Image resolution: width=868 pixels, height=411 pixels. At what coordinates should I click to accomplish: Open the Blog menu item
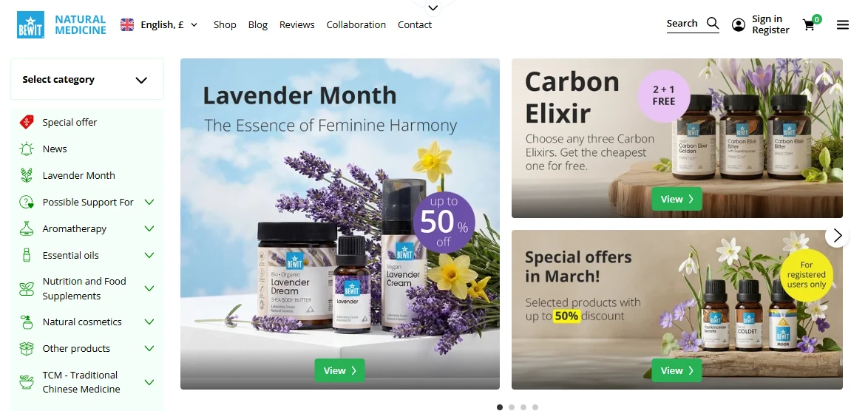(257, 24)
